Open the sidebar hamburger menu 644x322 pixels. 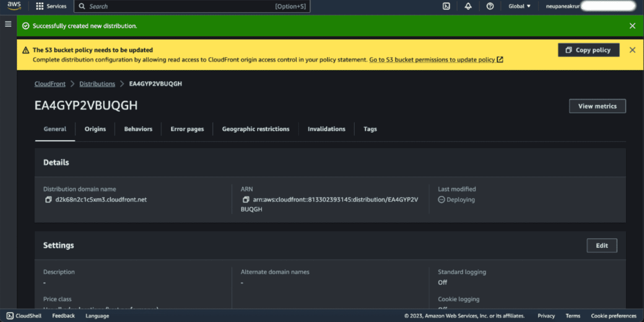click(x=8, y=24)
